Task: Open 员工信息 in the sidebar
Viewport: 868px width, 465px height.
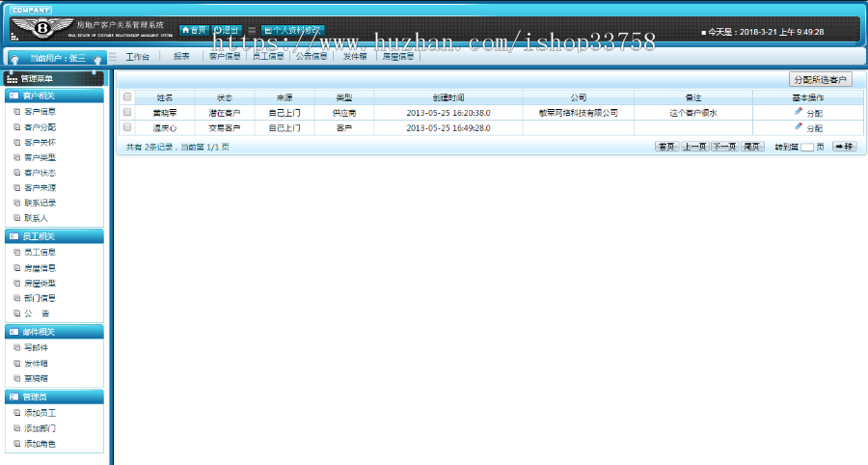Action: pos(40,253)
